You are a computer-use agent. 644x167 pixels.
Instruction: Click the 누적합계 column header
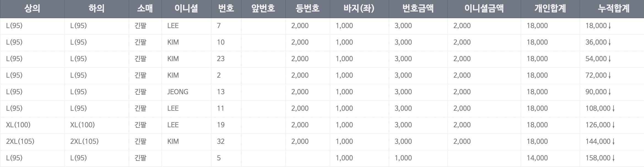tap(613, 9)
